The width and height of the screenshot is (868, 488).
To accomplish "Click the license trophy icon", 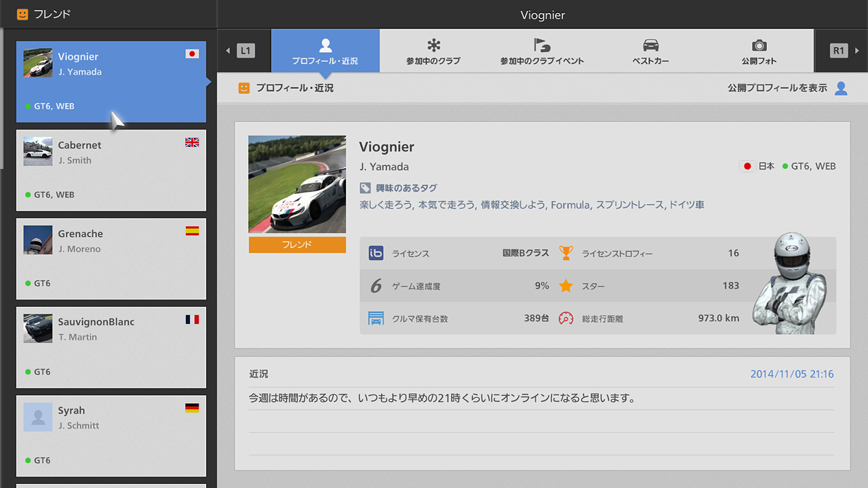I will click(x=566, y=253).
